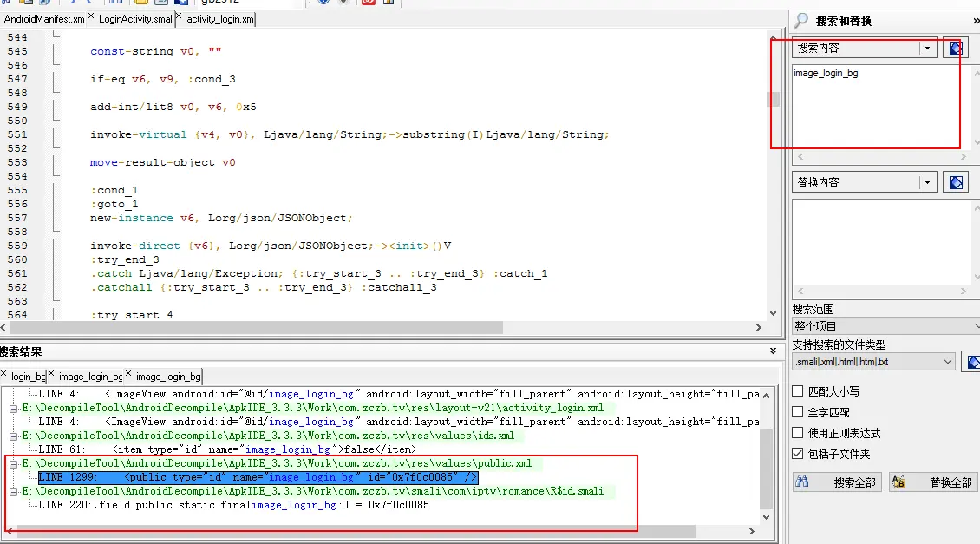Click the results horizontal scroll right arrow
The height and width of the screenshot is (544, 980).
coord(752,532)
